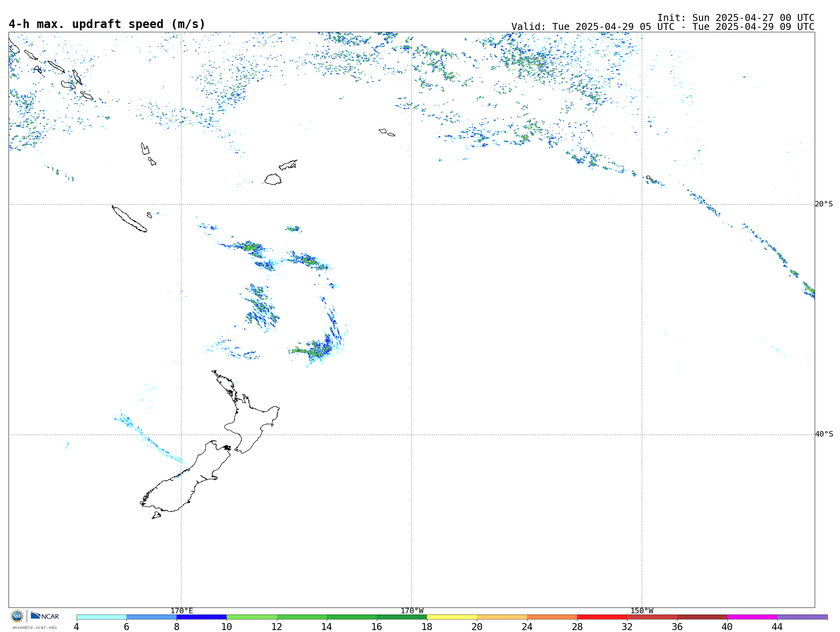Click the 'Init: Sun 2025-04-27 00 UTC' text
This screenshot has width=840, height=632.
coord(736,18)
